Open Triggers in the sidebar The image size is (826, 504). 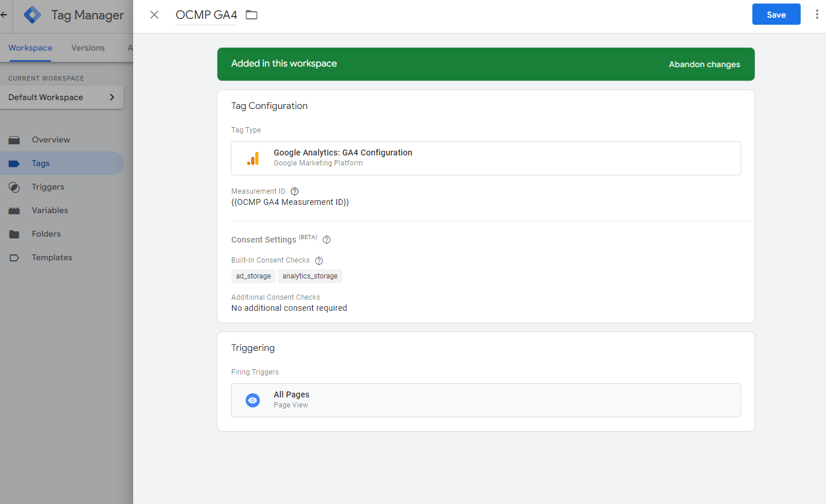[62, 187]
